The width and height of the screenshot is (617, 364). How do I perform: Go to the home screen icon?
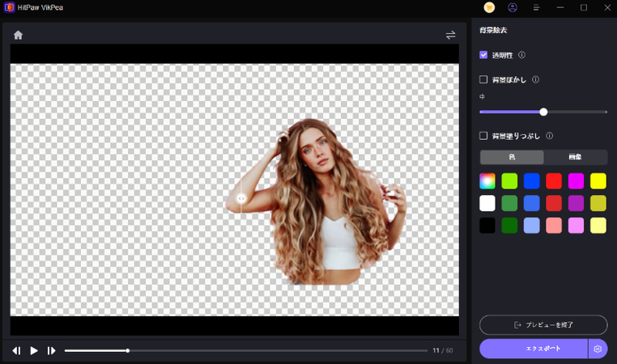click(x=18, y=35)
